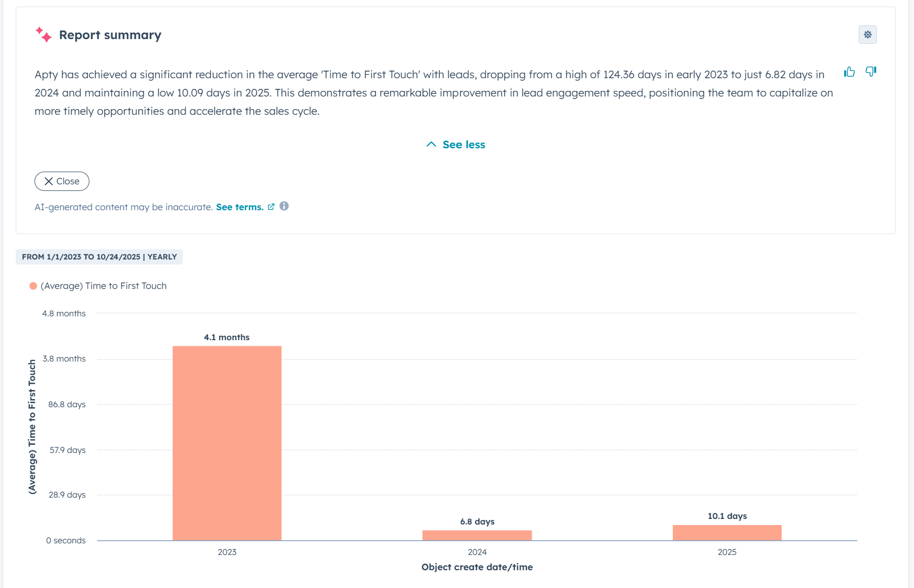Image resolution: width=914 pixels, height=588 pixels.
Task: Click the 2025 x-axis label
Action: coord(727,552)
